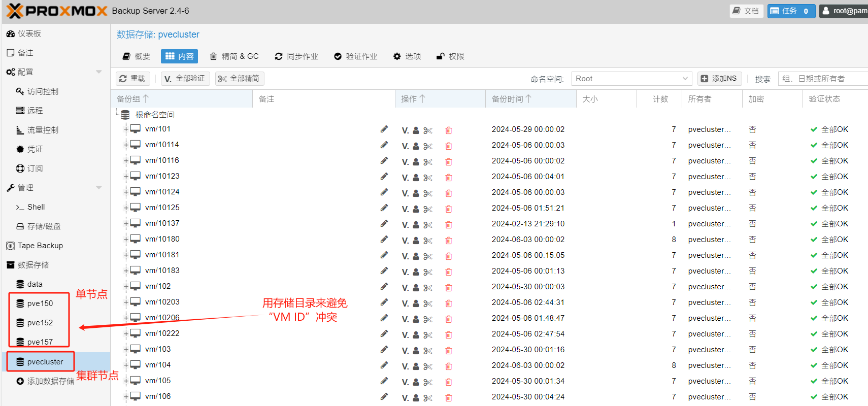This screenshot has width=868, height=406.
Task: Expand the vm/10180 backup group
Action: [125, 240]
